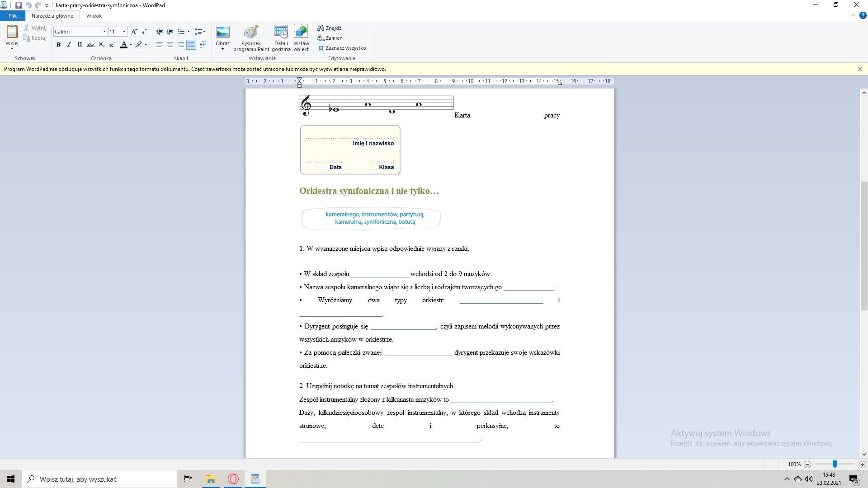Open WordPad help with question mark icon

click(x=863, y=15)
